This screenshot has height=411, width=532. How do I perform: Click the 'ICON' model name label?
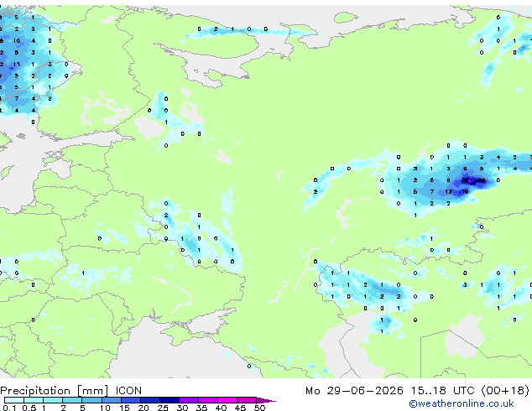tap(128, 391)
